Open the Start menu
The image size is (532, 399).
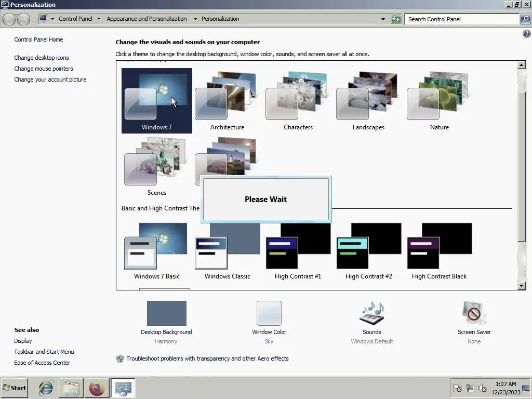coord(14,388)
